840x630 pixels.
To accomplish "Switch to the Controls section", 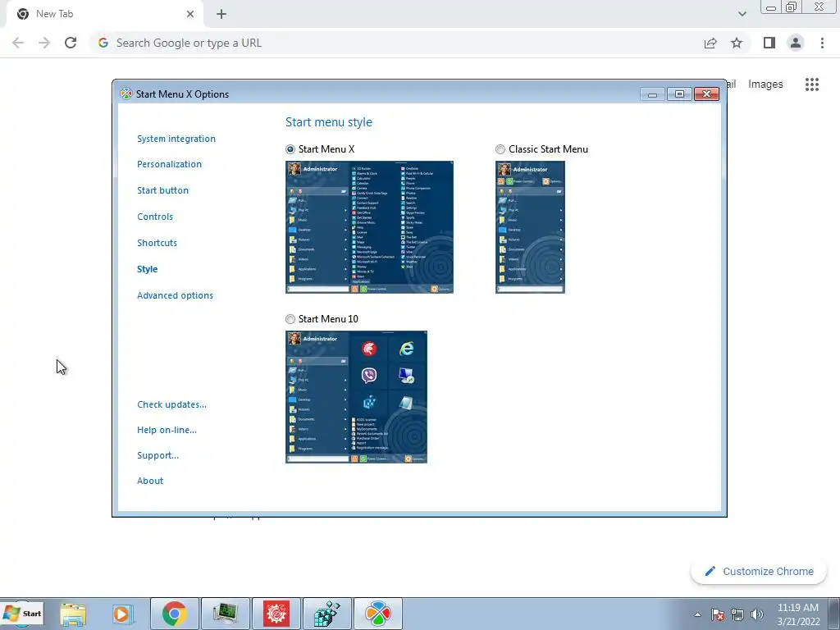I will (155, 217).
